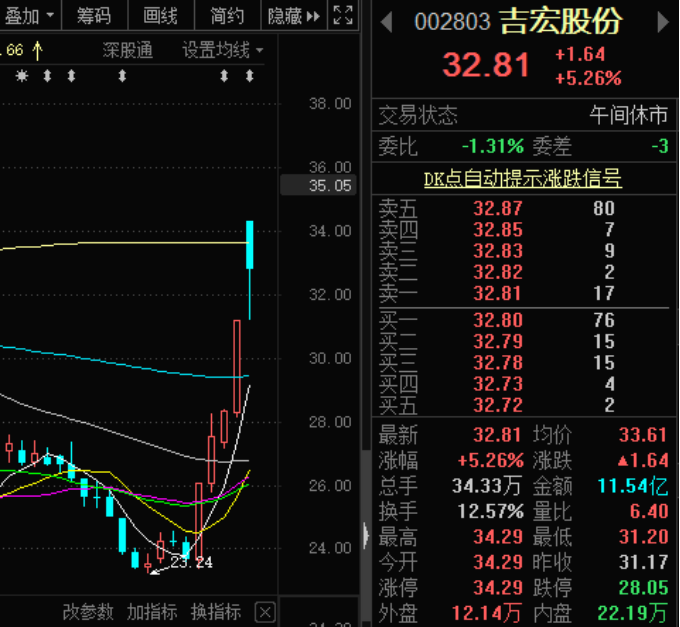Screen dimensions: 680x627
Task: Select 买一 price 32.80
Action: click(x=498, y=320)
